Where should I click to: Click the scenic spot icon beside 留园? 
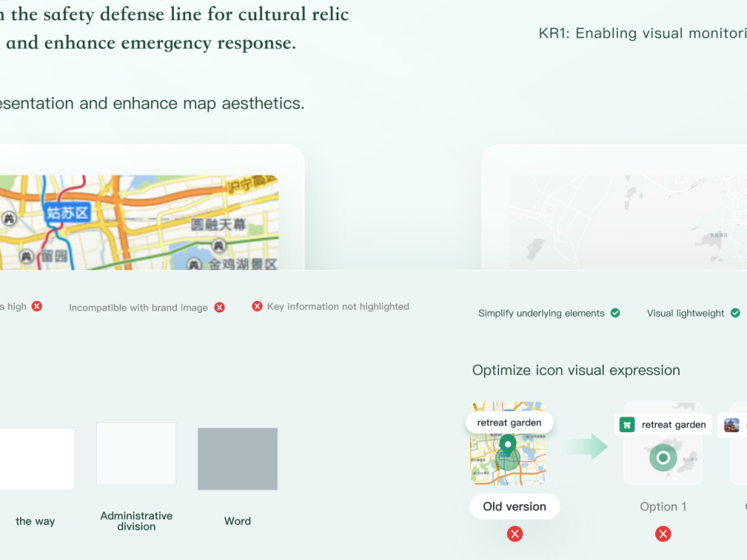coord(27,257)
